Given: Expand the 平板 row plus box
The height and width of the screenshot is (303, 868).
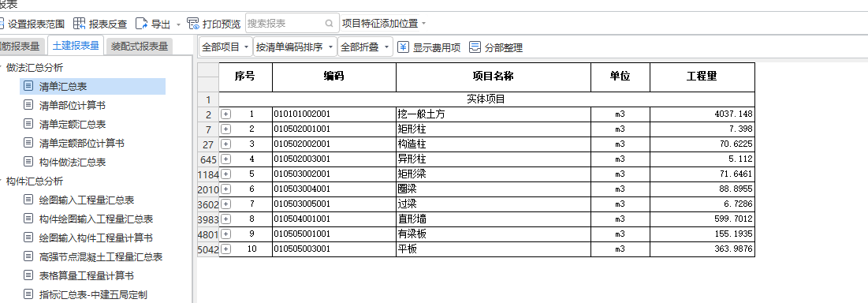Looking at the screenshot, I should pyautogui.click(x=225, y=249).
